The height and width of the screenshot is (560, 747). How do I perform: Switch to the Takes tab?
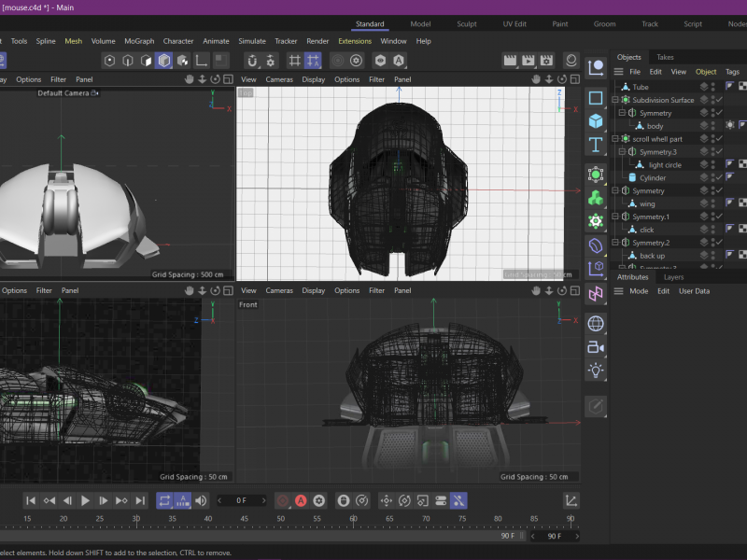tap(665, 57)
